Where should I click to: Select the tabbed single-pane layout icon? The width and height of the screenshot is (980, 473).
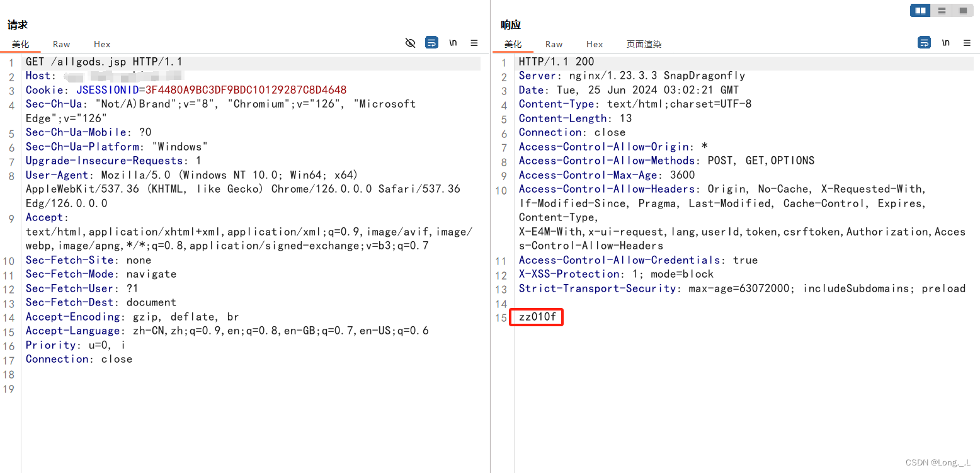click(x=962, y=10)
